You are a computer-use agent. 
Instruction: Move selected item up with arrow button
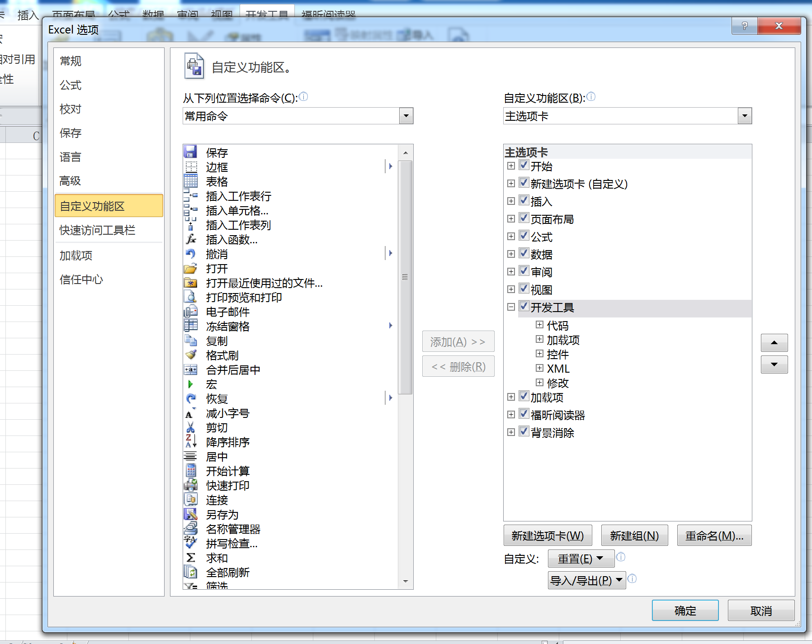point(774,342)
